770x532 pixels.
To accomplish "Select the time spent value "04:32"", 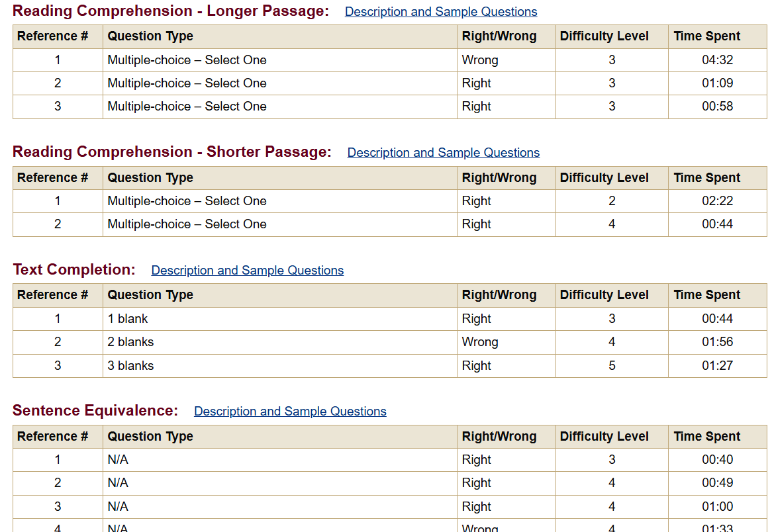I will [718, 60].
